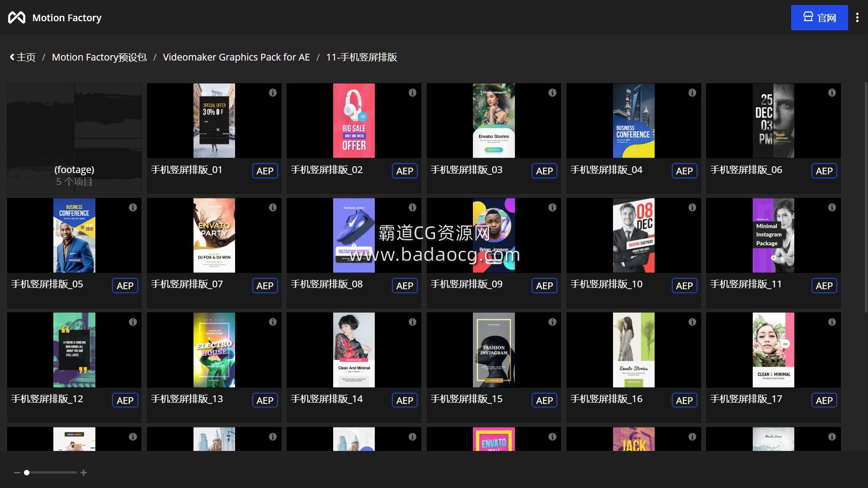Open Motion Factory预设包 breadcrumb
Viewport: 868px width, 488px height.
pyautogui.click(x=99, y=57)
